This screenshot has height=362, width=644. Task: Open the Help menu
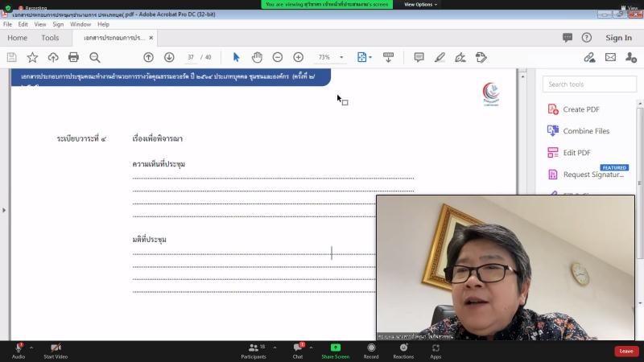tap(103, 24)
